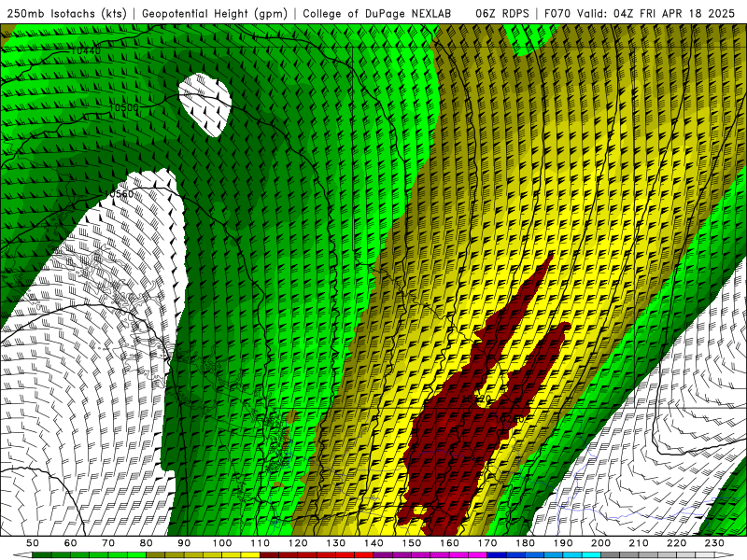The width and height of the screenshot is (747, 560).
Task: Click the 120 knot colorbar label
Action: pos(298,543)
